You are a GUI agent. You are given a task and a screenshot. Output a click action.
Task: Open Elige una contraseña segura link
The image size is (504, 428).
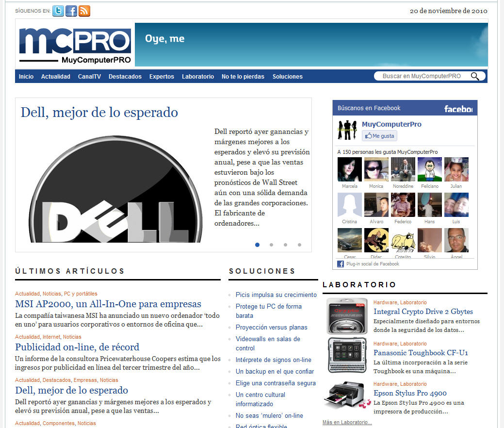[x=276, y=383]
